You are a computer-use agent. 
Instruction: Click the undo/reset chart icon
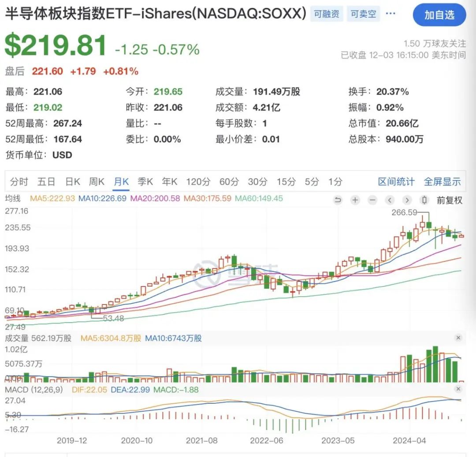pyautogui.click(x=338, y=200)
